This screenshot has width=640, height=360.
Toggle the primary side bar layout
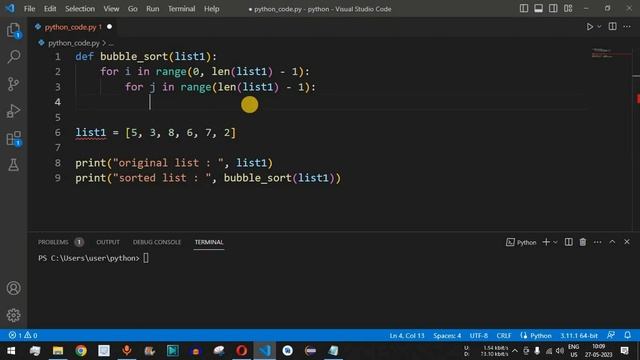524,9
